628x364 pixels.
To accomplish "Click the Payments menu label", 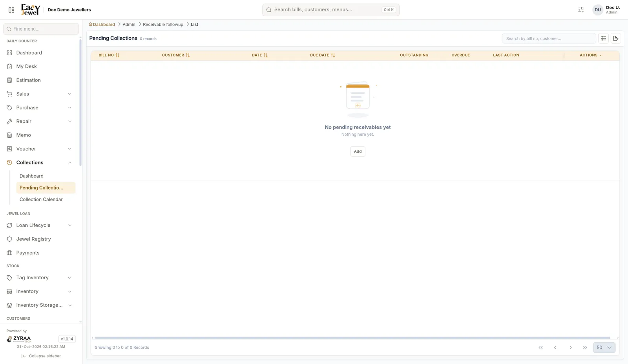I will [x=28, y=253].
